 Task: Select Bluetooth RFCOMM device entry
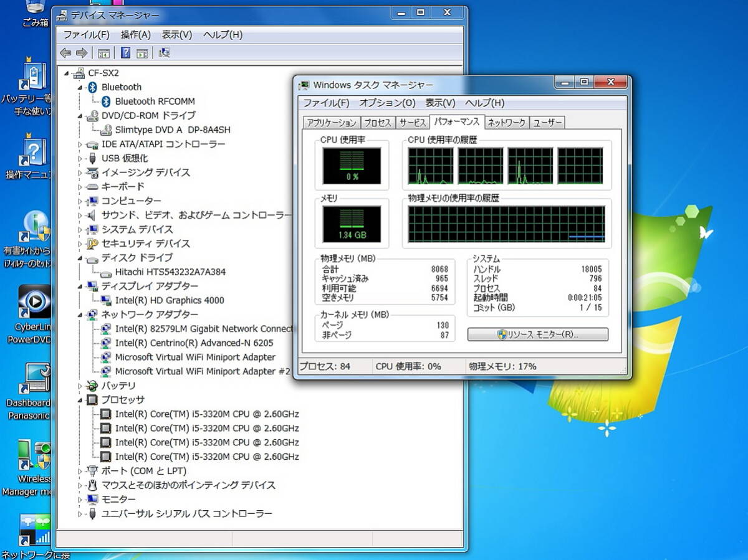pos(155,101)
